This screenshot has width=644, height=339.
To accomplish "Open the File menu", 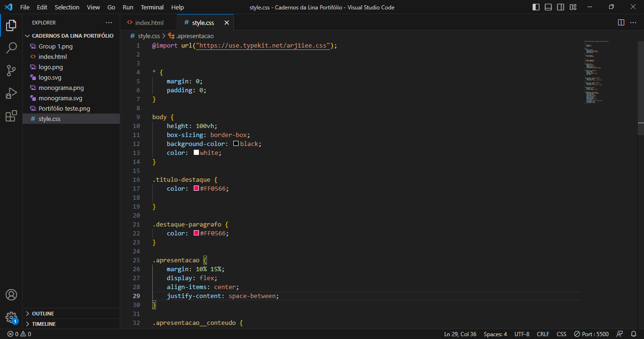I will 25,7.
